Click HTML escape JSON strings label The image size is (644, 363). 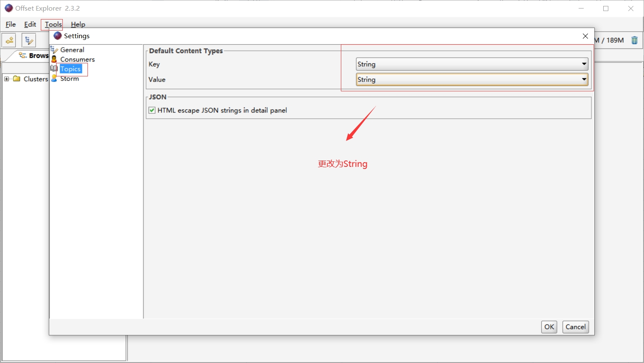222,110
